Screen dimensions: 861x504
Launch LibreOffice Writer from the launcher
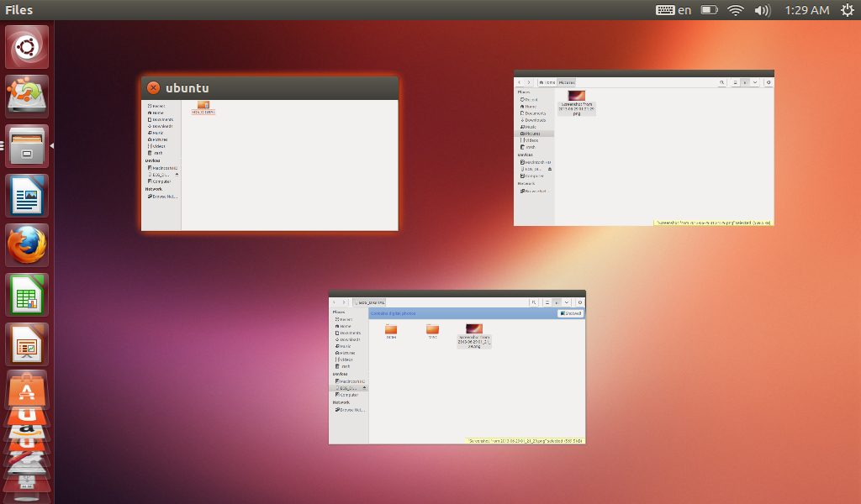click(28, 196)
